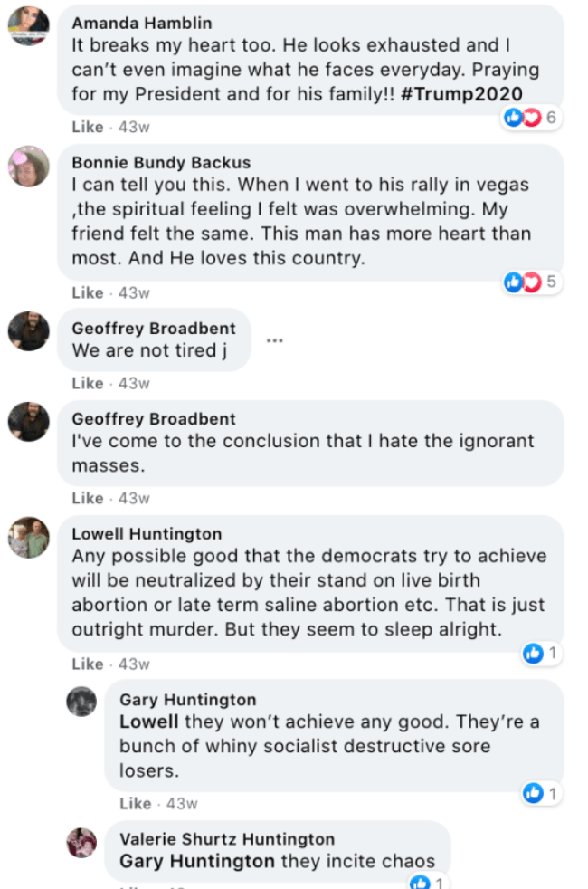Screen dimensions: 588x889
Task: Click the Gary Huntington mention in Valerie's reply
Action: click(x=197, y=861)
